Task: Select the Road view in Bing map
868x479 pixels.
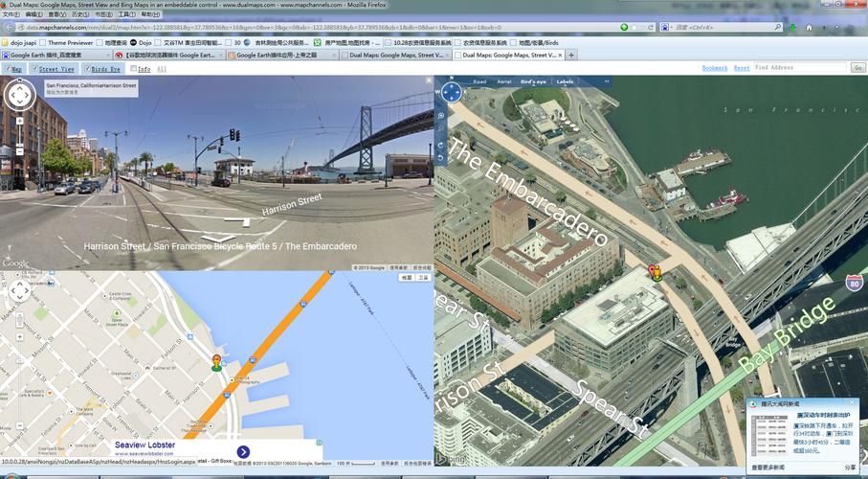Action: click(479, 81)
